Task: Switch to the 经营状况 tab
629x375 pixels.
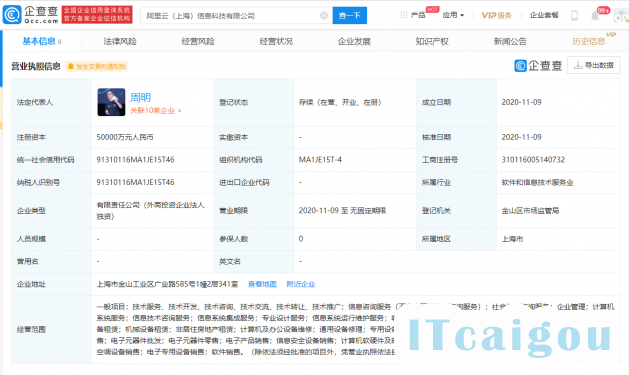Action: click(276, 41)
